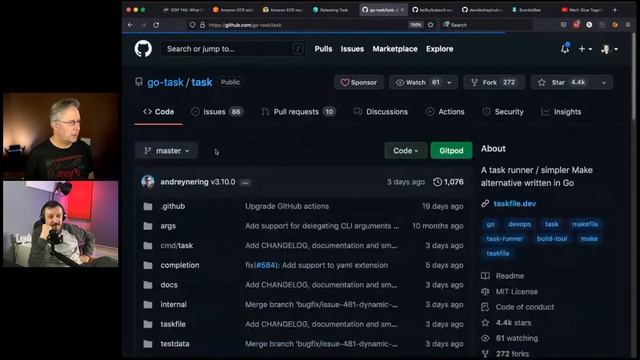This screenshot has height=360, width=640.
Task: Click the Readme book icon
Action: (x=485, y=276)
